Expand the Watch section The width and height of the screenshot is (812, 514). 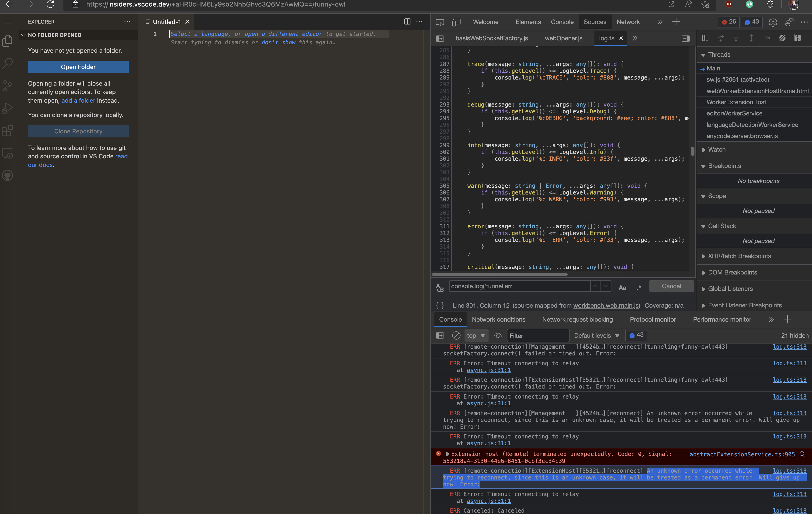pos(716,149)
